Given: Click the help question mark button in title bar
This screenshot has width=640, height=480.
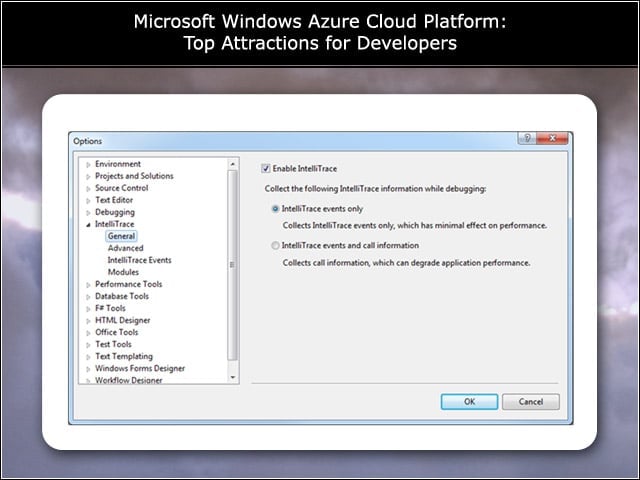Looking at the screenshot, I should [x=527, y=138].
